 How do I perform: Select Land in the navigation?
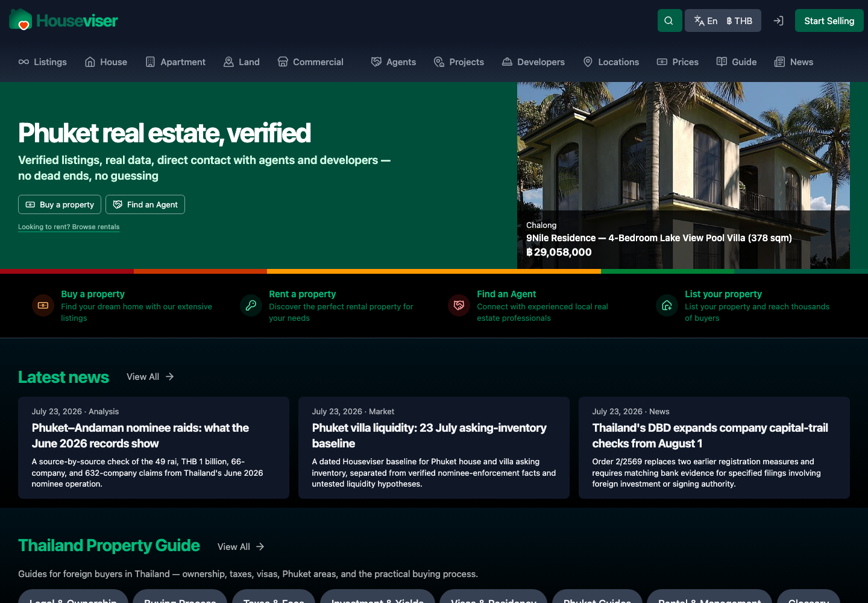[242, 62]
